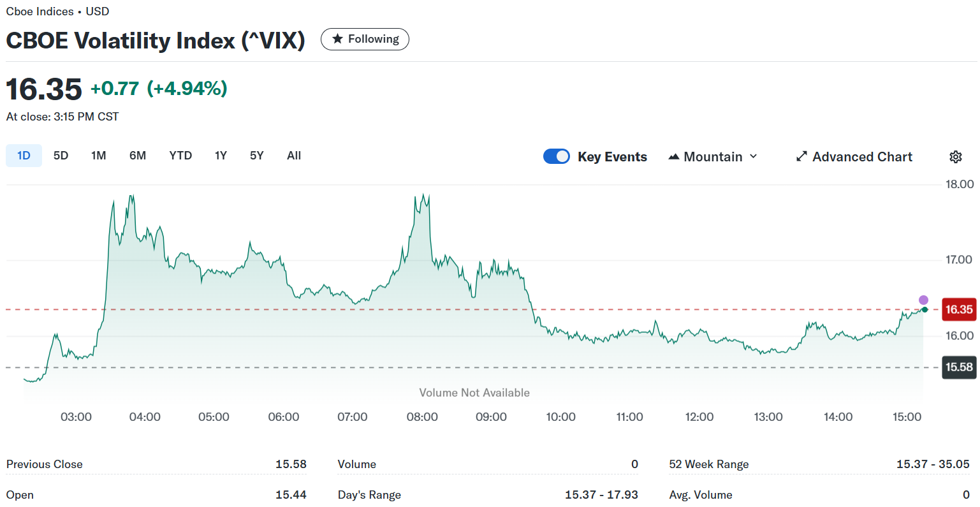Viewport: 980px width, 507px height.
Task: Click the 03:00 time axis label
Action: (76, 417)
